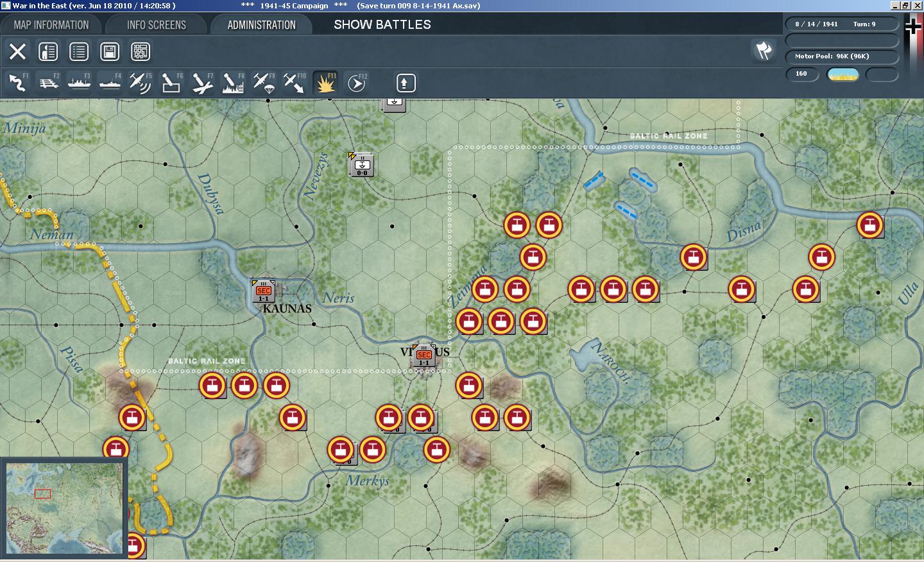Switch to the Map Information tab
The height and width of the screenshot is (562, 924).
coord(51,25)
